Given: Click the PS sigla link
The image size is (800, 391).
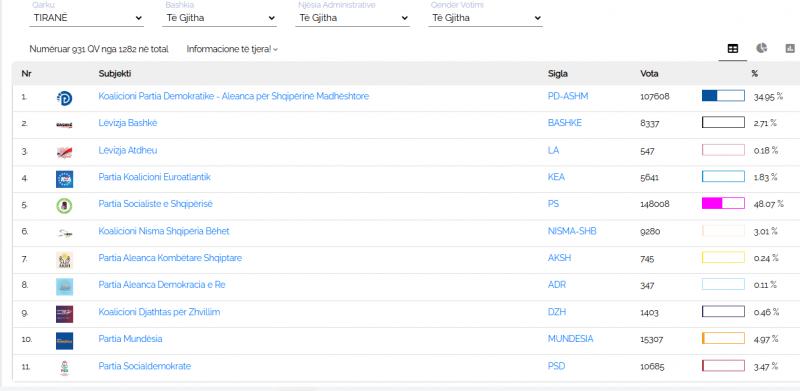Looking at the screenshot, I should 553,204.
